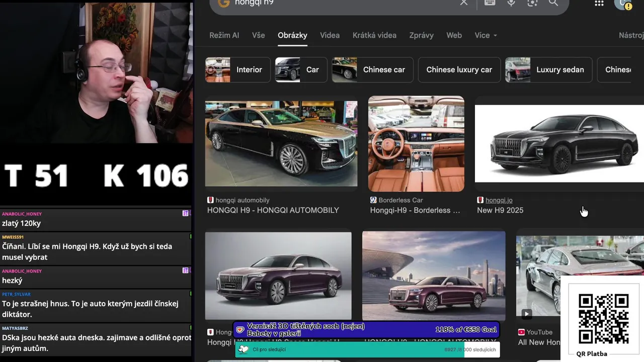The height and width of the screenshot is (362, 644).
Task: Click the T 51 counter text
Action: coord(36,176)
